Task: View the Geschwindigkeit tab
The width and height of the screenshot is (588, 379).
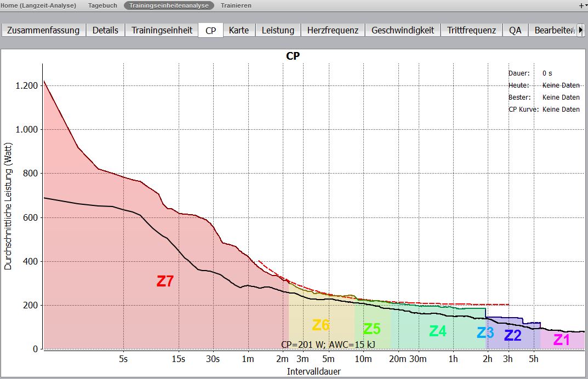Action: (x=403, y=30)
